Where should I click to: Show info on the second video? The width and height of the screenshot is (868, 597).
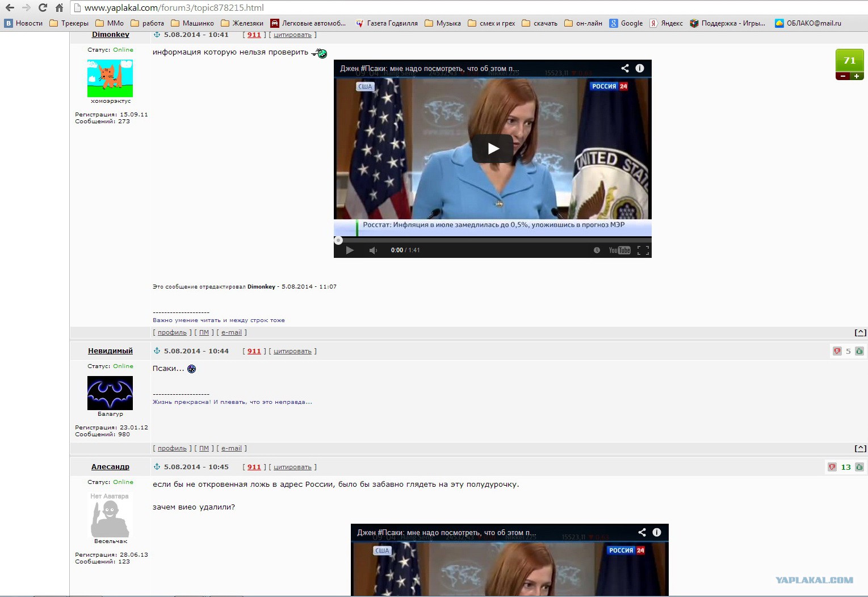657,532
